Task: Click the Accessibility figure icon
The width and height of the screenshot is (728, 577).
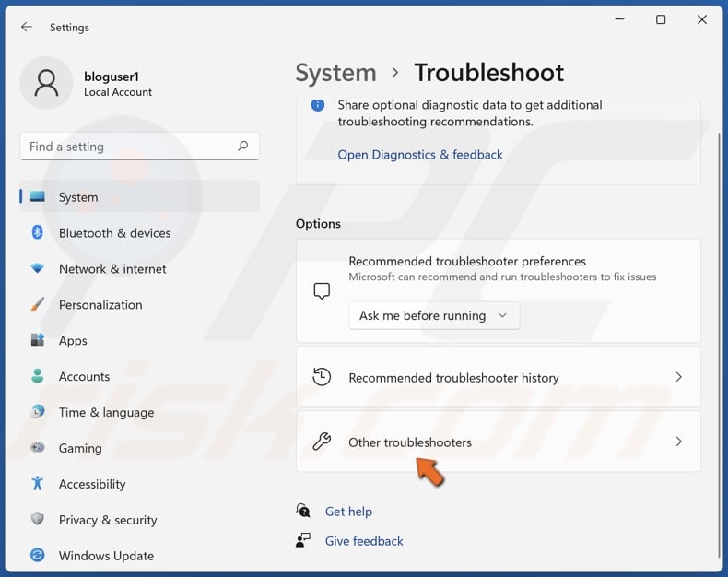Action: tap(37, 483)
